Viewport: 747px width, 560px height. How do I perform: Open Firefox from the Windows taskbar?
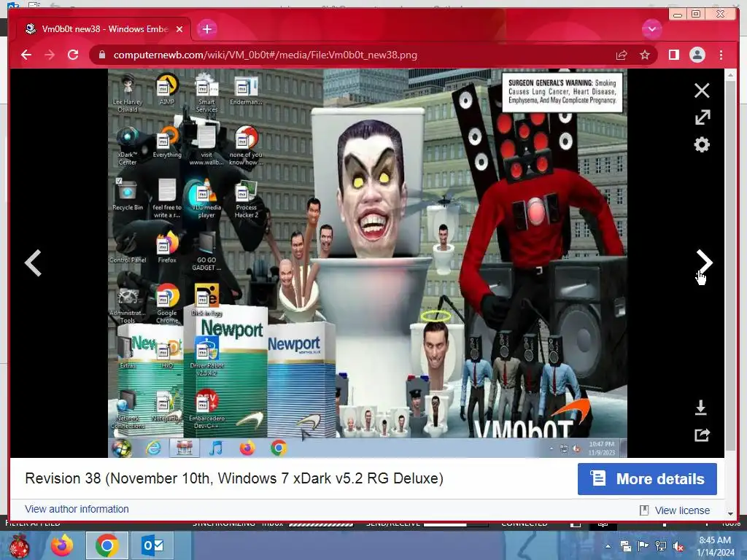(62, 545)
